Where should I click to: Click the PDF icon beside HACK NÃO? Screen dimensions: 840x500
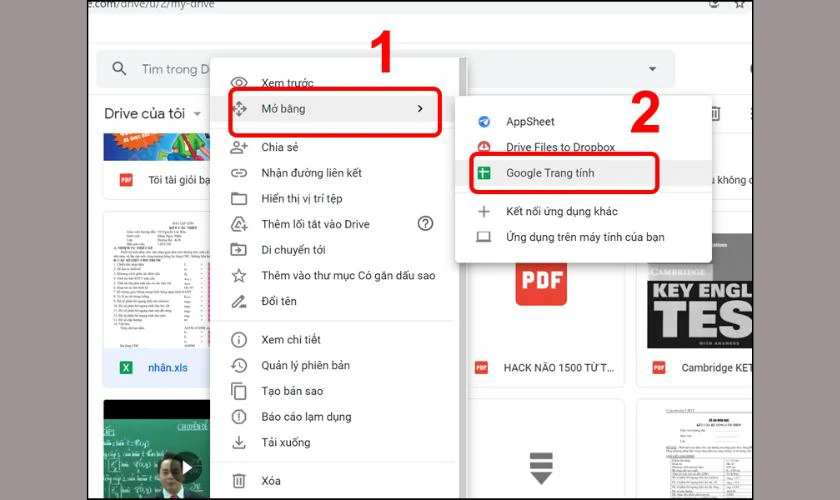click(482, 368)
